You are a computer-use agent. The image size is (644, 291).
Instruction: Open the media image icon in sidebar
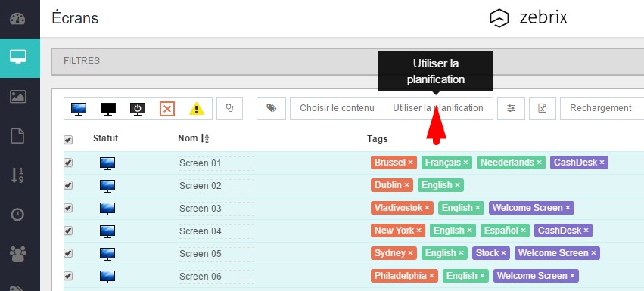18,97
